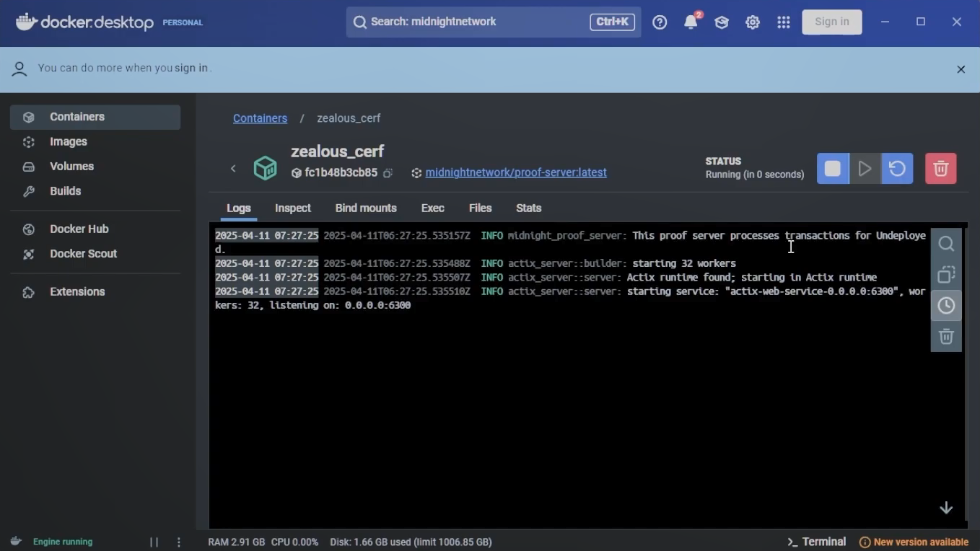Toggle automatic scrolling with the down arrow
The width and height of the screenshot is (980, 551).
coord(946,507)
